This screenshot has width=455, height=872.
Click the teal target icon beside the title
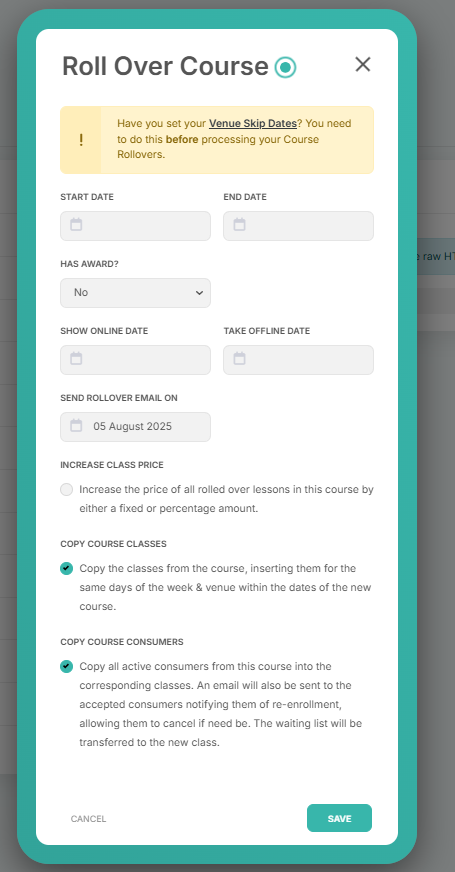click(285, 67)
